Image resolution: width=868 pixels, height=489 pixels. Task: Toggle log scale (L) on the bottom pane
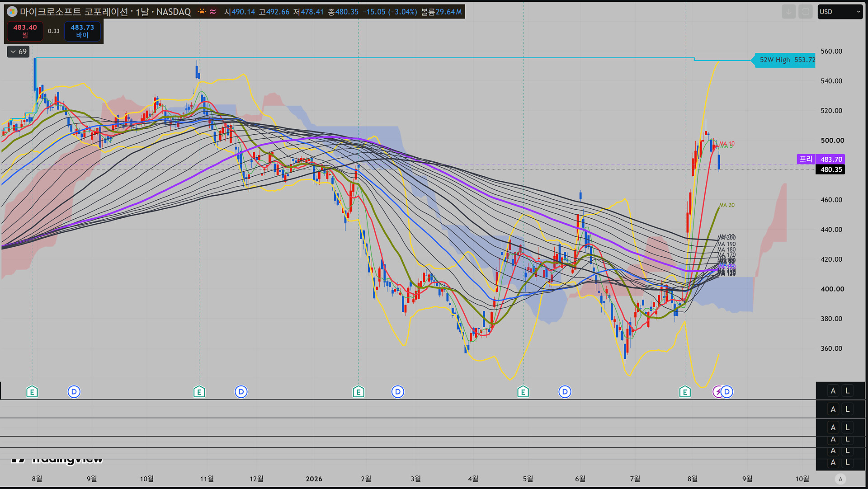coord(848,462)
